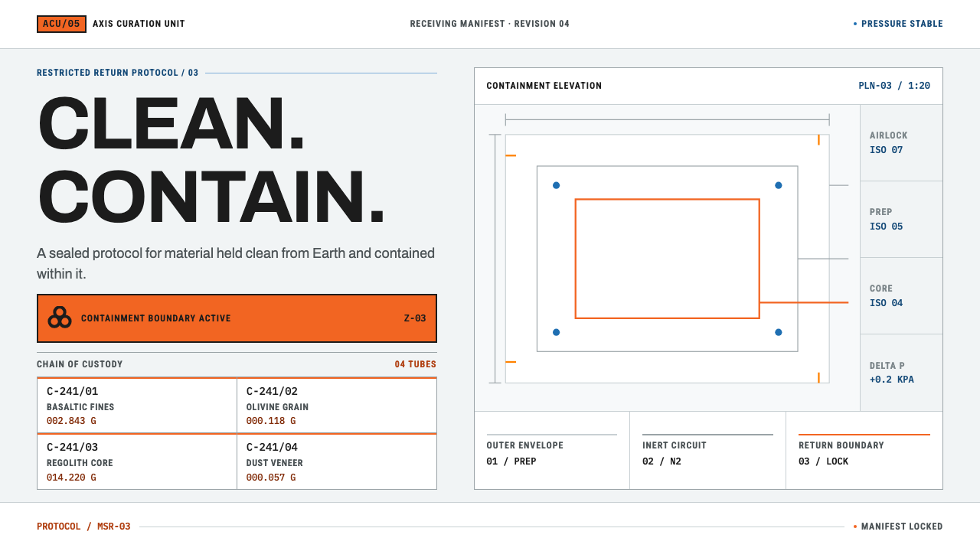
Task: Click the 'CONTAIN.' headline
Action: [x=211, y=197]
